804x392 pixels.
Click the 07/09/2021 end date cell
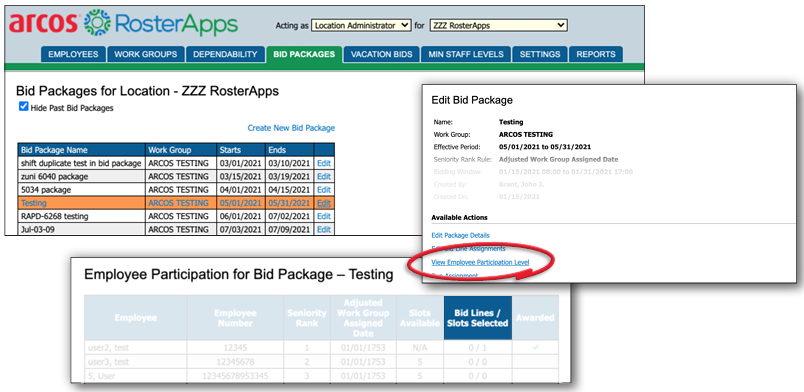pos(289,229)
